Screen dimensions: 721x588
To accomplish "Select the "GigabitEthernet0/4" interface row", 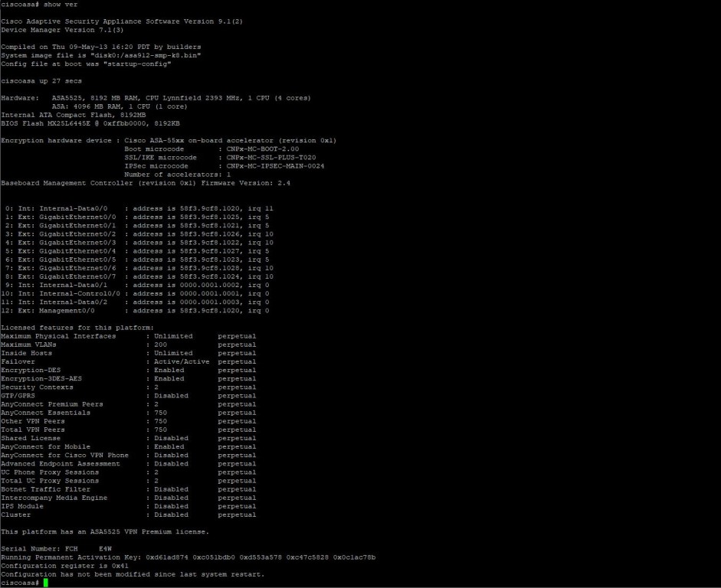I will coord(137,251).
